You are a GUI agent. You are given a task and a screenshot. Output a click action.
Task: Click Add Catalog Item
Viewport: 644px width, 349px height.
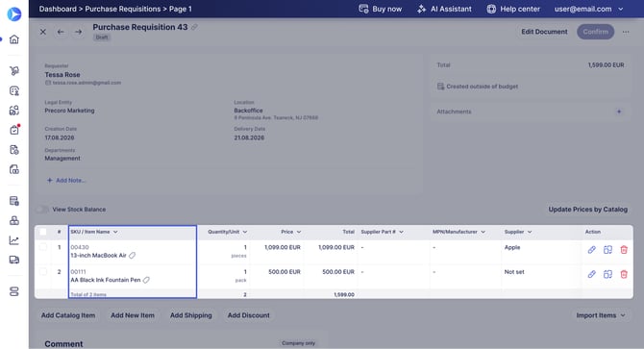pos(68,315)
